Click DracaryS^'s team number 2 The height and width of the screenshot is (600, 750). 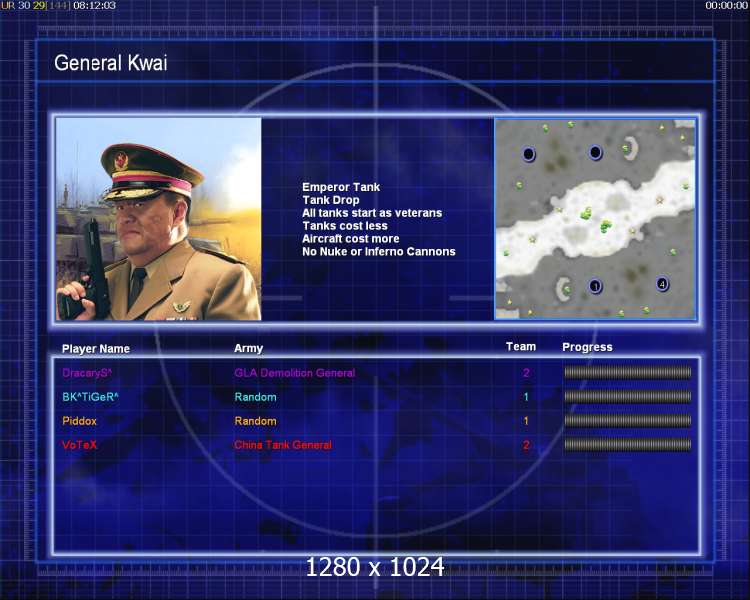526,373
